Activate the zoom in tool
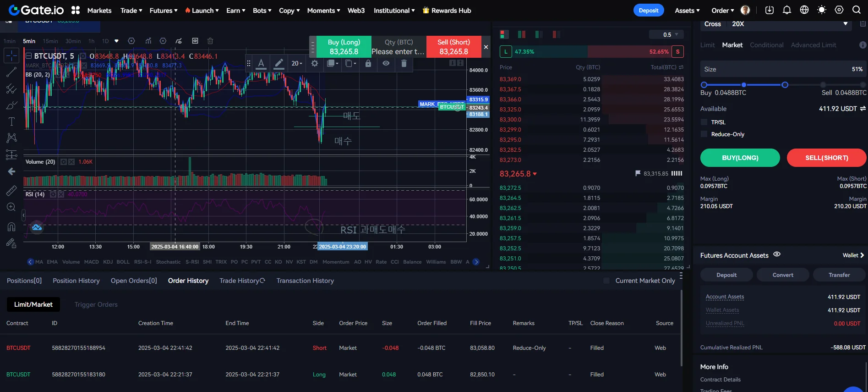Viewport: 868px width, 392px height. [x=11, y=207]
